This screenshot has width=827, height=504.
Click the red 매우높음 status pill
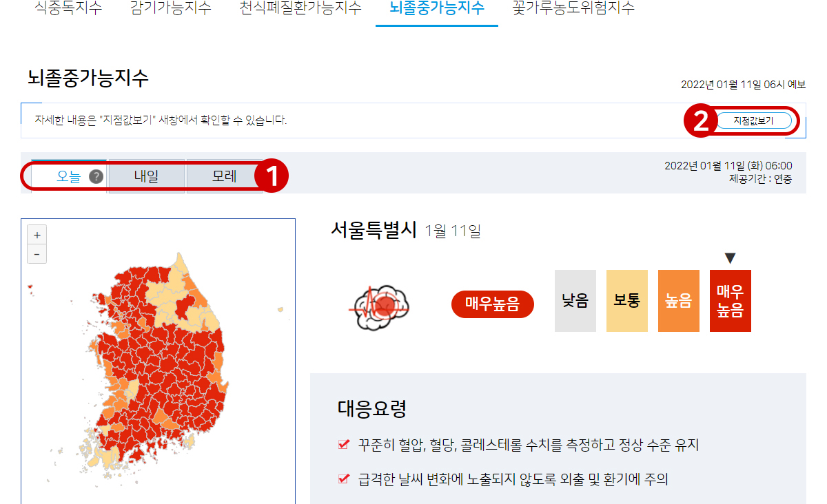click(x=493, y=304)
